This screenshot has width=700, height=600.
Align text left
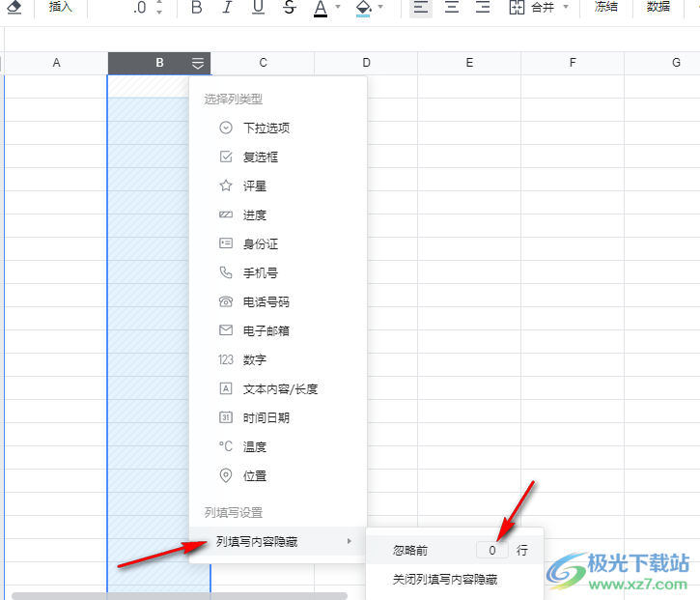click(421, 7)
